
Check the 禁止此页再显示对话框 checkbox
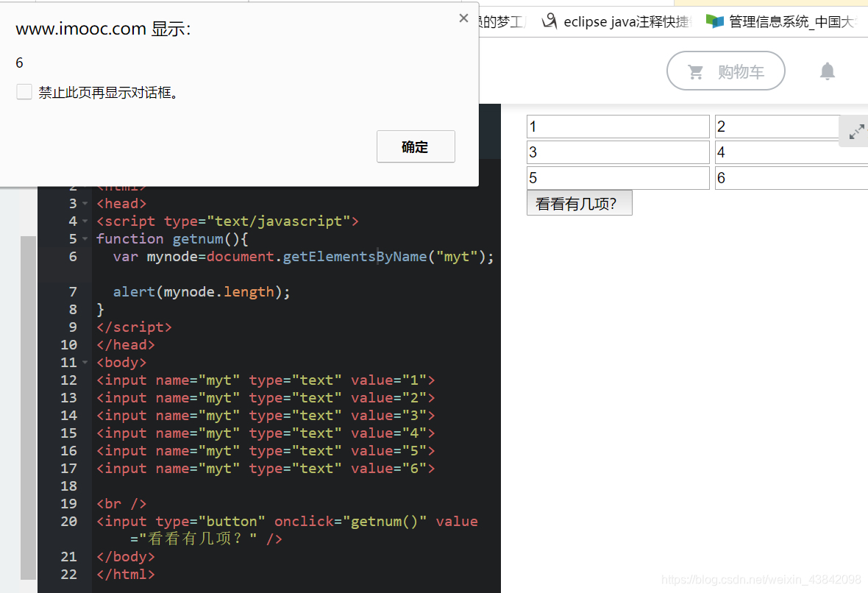coord(24,92)
